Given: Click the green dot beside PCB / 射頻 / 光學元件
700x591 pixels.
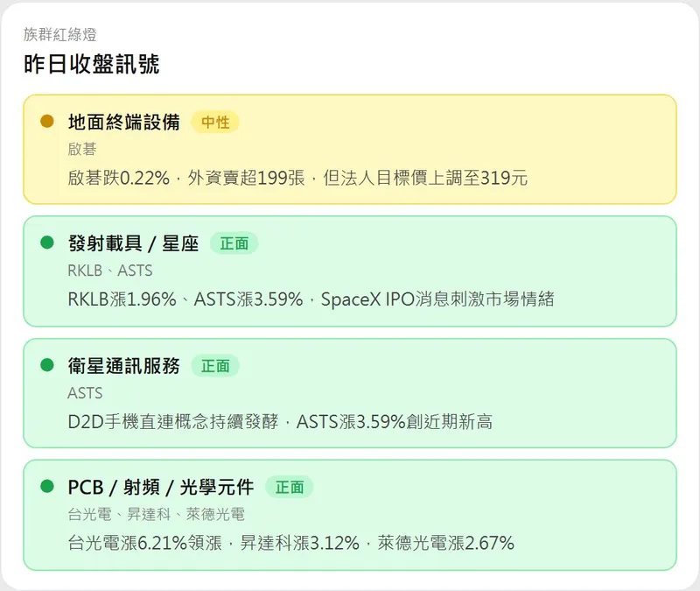Looking at the screenshot, I should click(47, 487).
